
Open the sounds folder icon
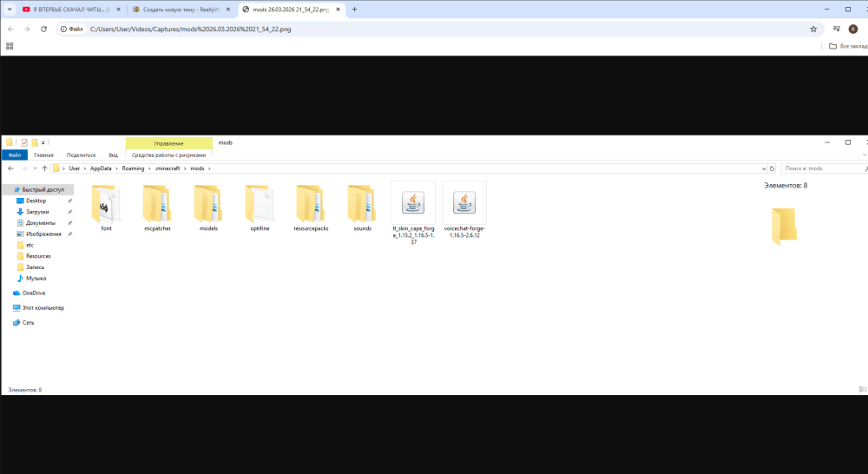point(362,204)
